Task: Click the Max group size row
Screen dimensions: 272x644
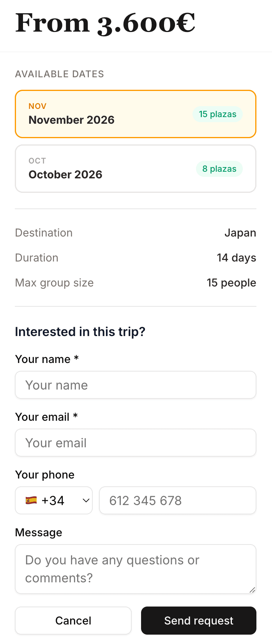Action: pos(136,283)
